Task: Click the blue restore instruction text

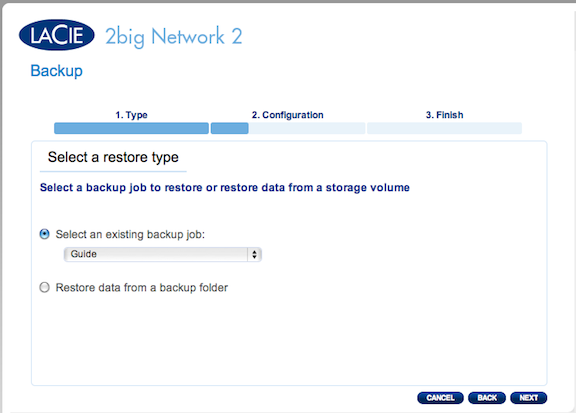Action: coord(225,187)
